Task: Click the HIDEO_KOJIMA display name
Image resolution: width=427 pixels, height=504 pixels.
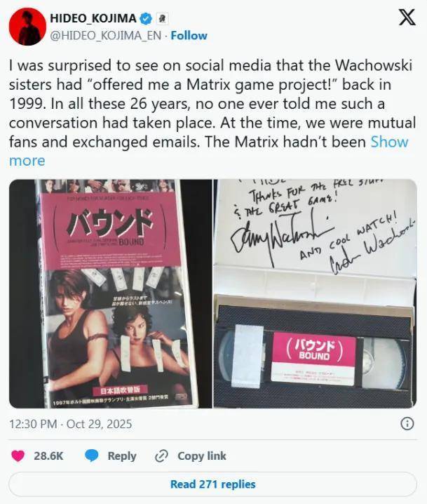Action: pyautogui.click(x=93, y=18)
